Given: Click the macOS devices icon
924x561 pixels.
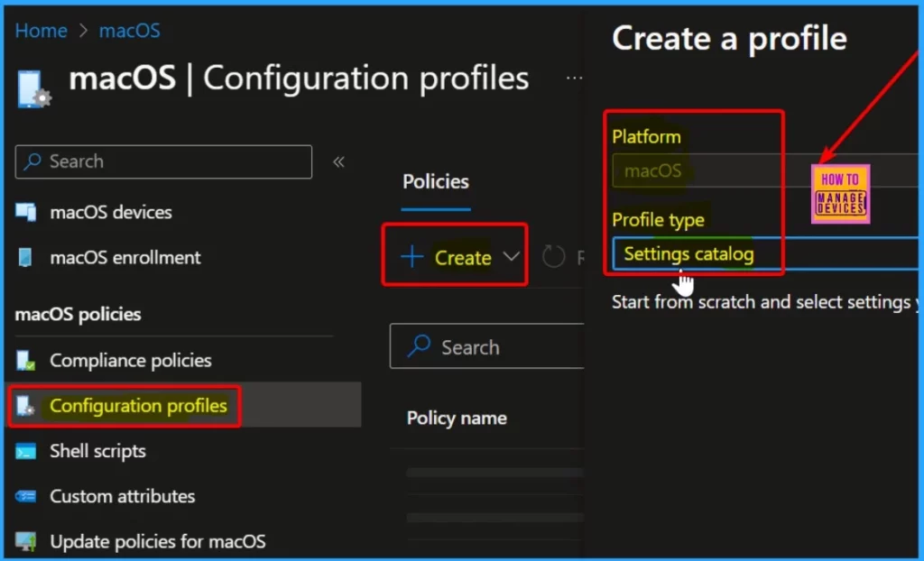Looking at the screenshot, I should (25, 212).
